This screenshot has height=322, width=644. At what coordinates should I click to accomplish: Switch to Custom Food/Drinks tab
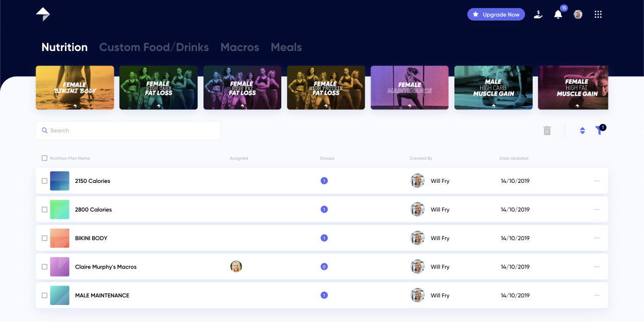coord(154,47)
